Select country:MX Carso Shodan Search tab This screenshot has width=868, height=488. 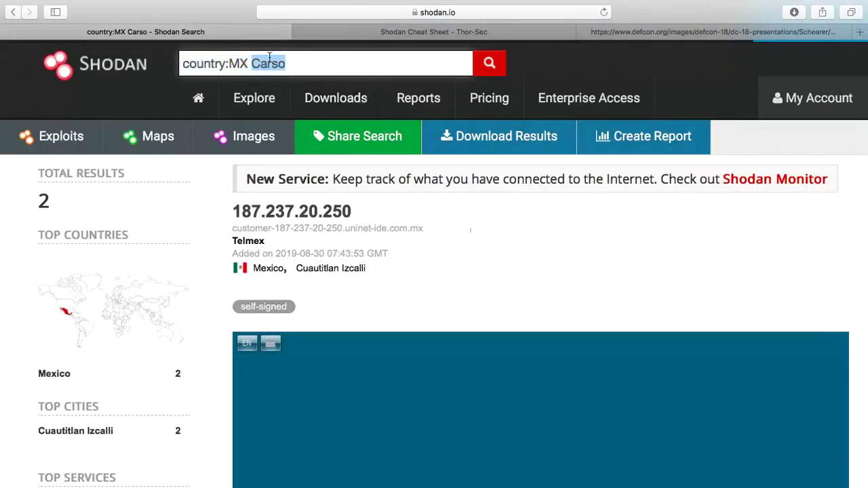click(x=146, y=32)
